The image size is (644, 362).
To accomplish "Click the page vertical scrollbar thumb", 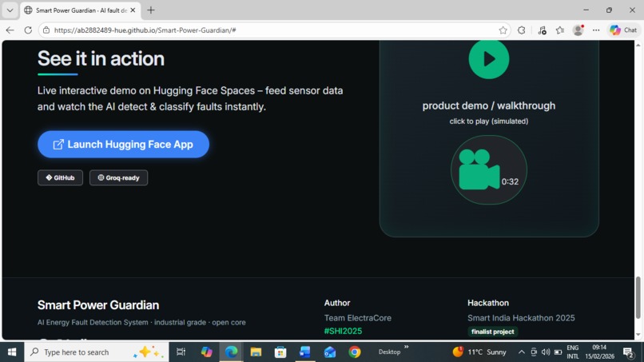I will tap(638, 297).
